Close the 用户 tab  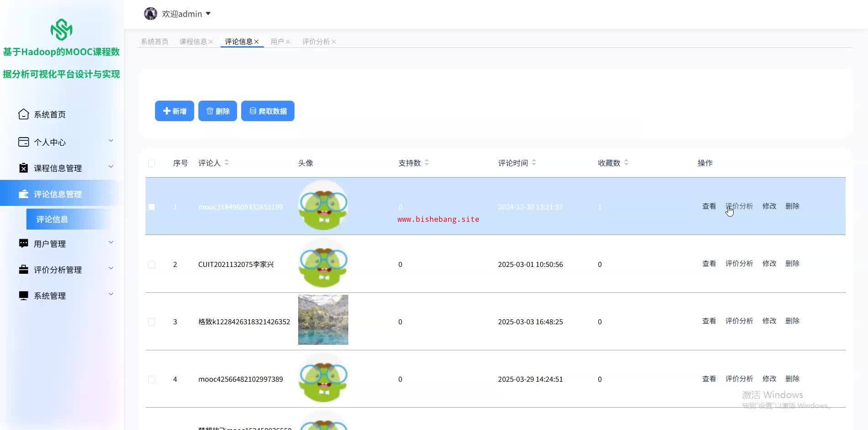pos(288,42)
